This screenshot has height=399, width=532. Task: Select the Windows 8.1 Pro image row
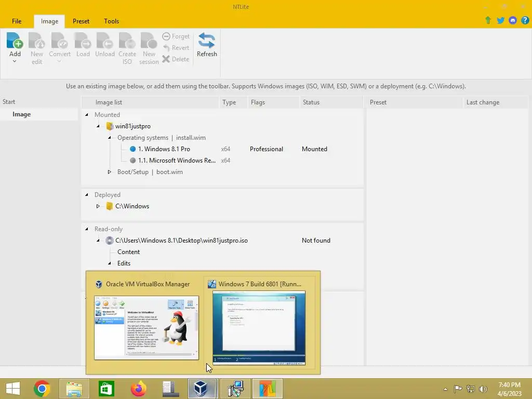click(x=222, y=149)
